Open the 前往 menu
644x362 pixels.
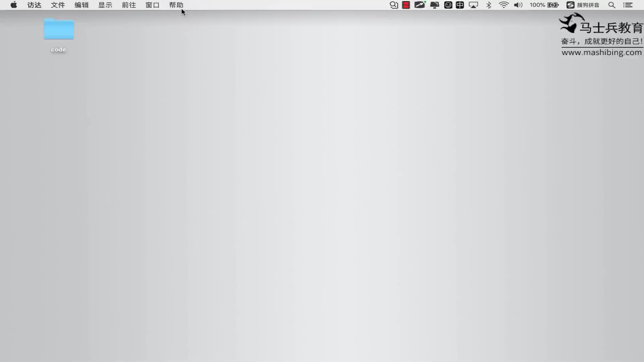click(x=129, y=5)
